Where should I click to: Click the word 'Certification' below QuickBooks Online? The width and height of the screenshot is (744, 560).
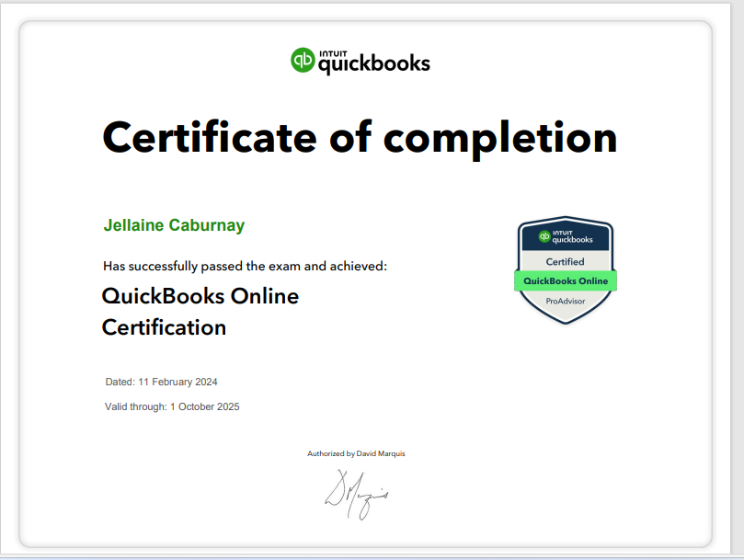pyautogui.click(x=164, y=327)
